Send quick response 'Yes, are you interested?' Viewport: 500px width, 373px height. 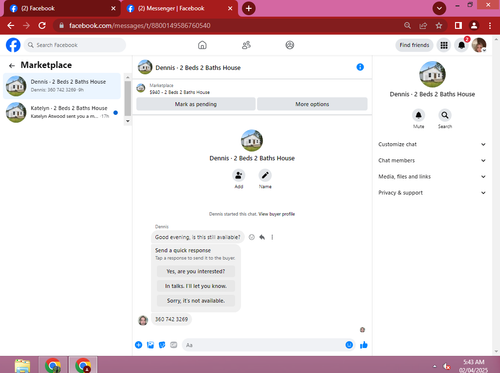tap(196, 271)
